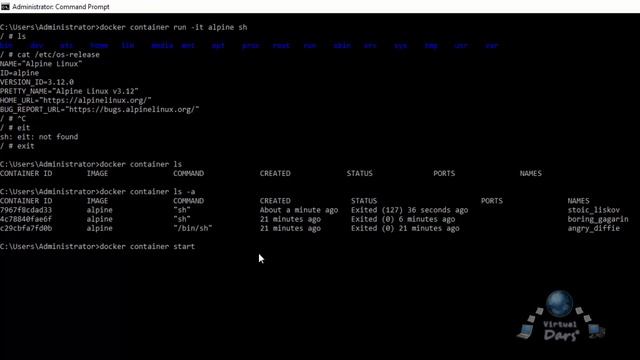Click the "/bin/sh" command cell

pos(193,228)
